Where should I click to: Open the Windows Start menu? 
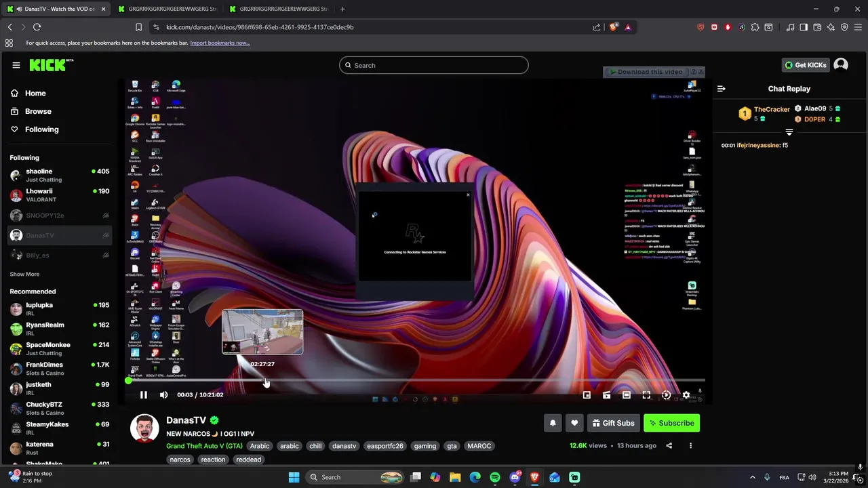294,477
